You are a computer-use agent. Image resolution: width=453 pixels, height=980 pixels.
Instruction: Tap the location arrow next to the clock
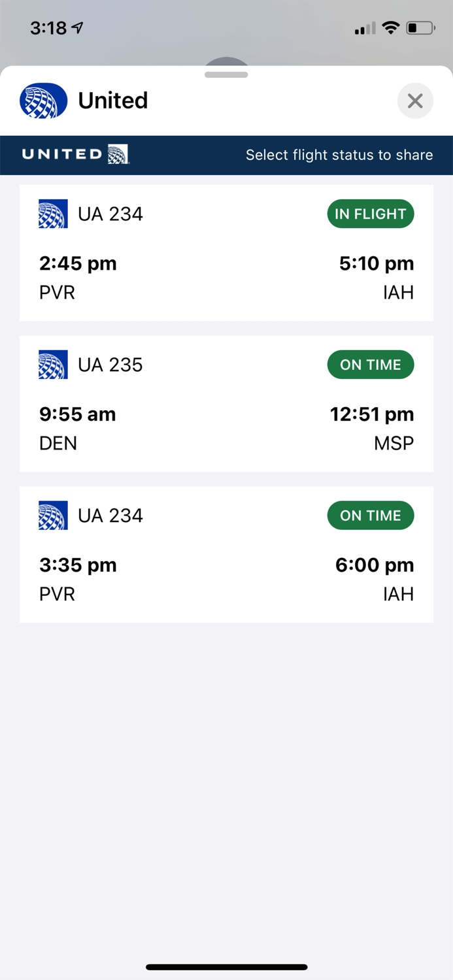(78, 27)
